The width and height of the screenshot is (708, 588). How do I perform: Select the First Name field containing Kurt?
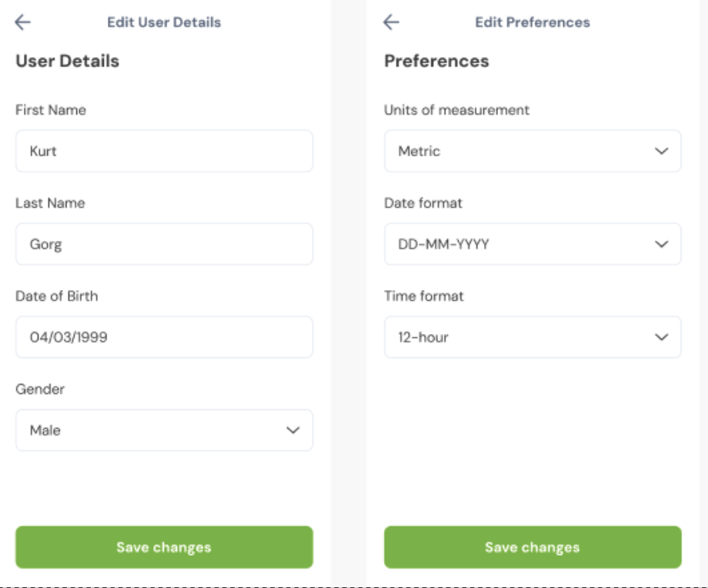[x=164, y=151]
